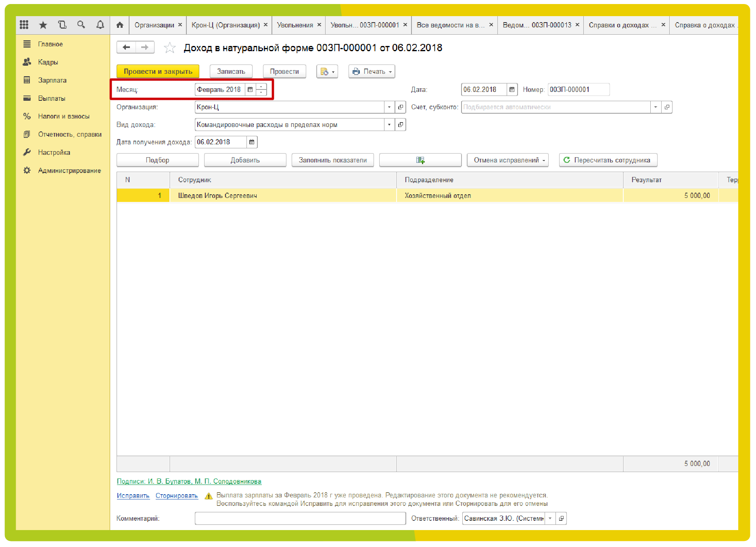The image size is (756, 547).
Task: Open the Печать print menu
Action: pos(372,71)
